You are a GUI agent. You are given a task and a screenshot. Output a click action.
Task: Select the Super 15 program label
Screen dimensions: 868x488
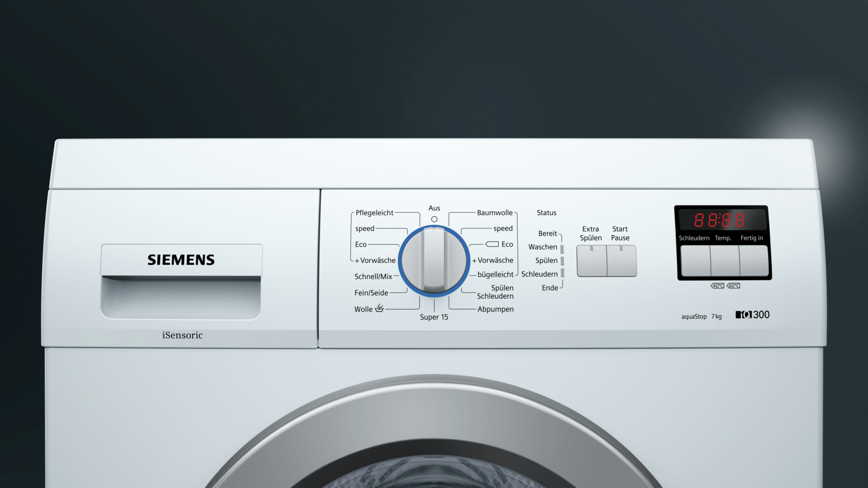coord(434,317)
